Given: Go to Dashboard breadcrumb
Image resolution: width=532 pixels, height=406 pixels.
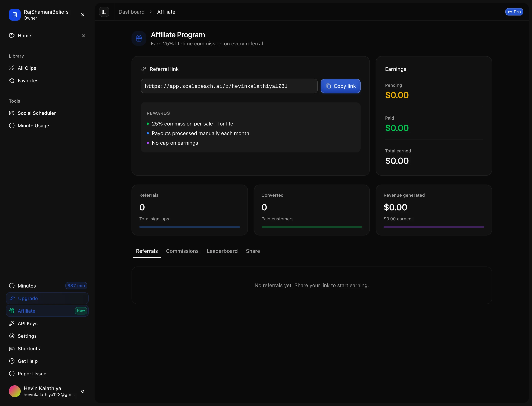Looking at the screenshot, I should [x=131, y=12].
